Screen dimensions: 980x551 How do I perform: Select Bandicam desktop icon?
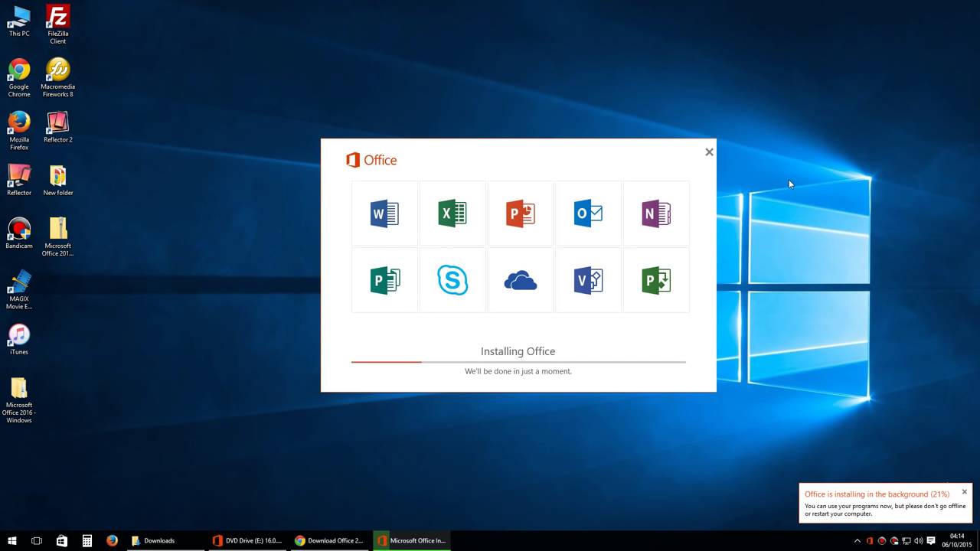19,233
